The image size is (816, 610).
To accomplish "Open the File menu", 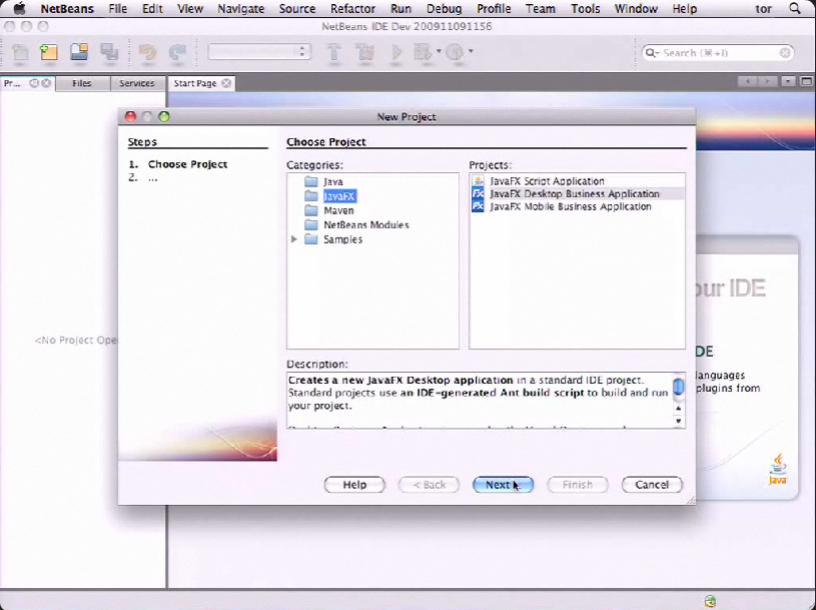I will (x=118, y=8).
